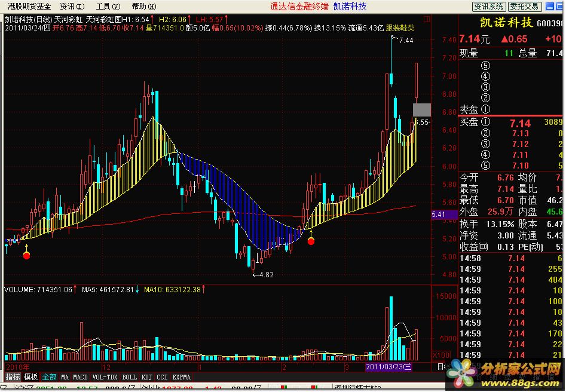Switch to the MA indicator
Viewport: 566px width, 392px height.
coord(65,377)
